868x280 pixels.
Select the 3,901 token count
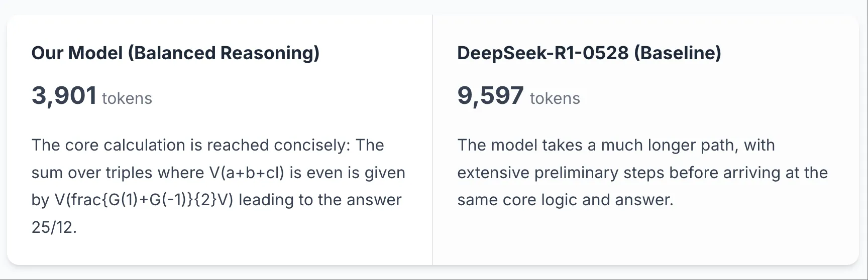pos(64,95)
